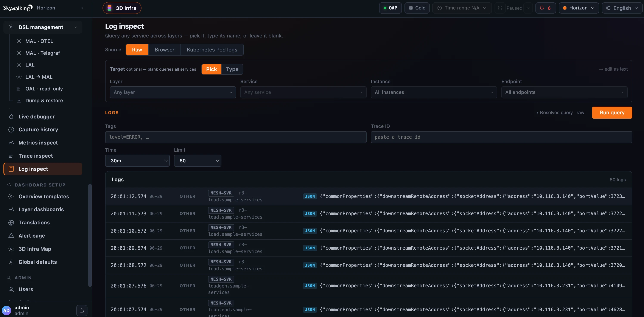
Task: Focus the Trace ID input field
Action: pyautogui.click(x=501, y=137)
